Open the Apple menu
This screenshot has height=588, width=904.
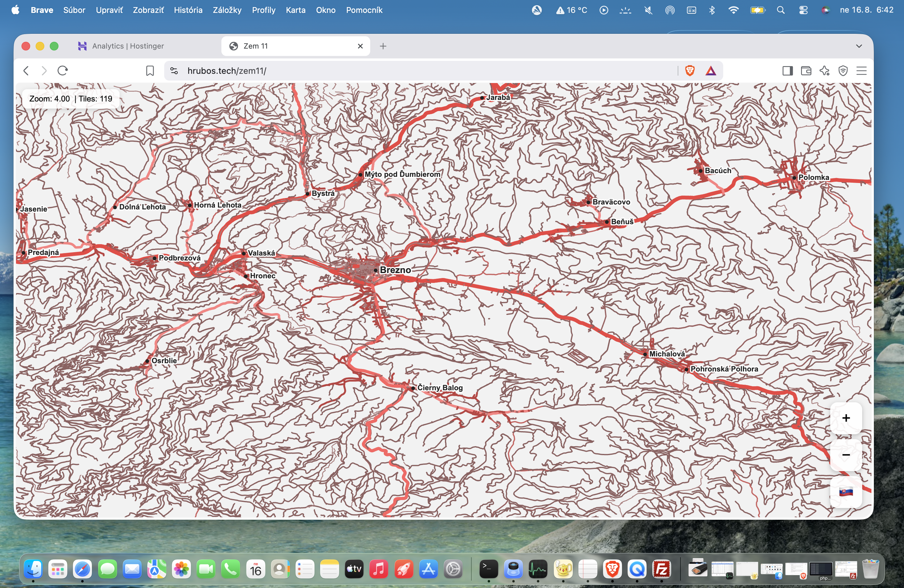[16, 10]
